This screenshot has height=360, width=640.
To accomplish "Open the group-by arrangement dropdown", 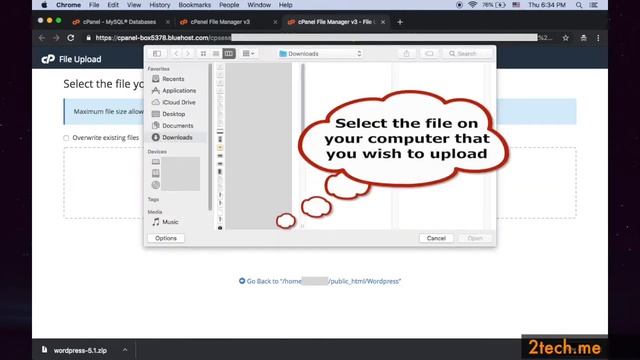I will [248, 53].
